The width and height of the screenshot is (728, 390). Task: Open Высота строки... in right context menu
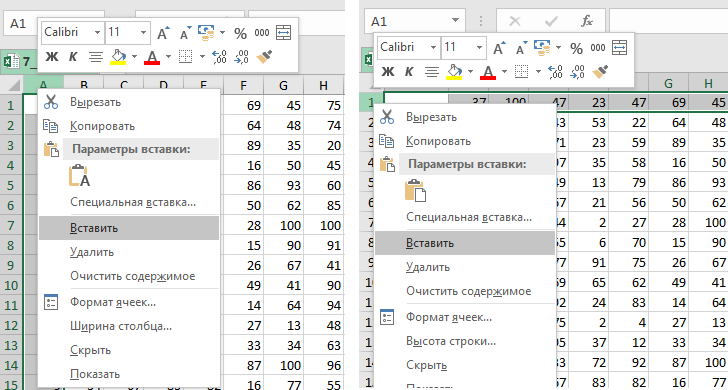pyautogui.click(x=465, y=341)
